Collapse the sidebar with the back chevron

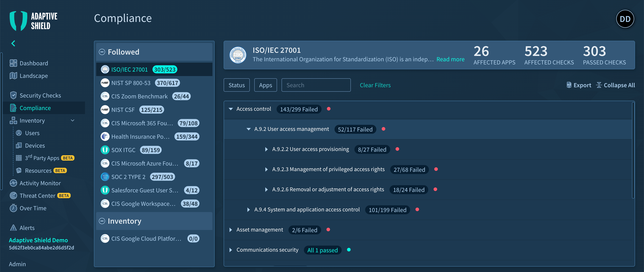coord(13,43)
